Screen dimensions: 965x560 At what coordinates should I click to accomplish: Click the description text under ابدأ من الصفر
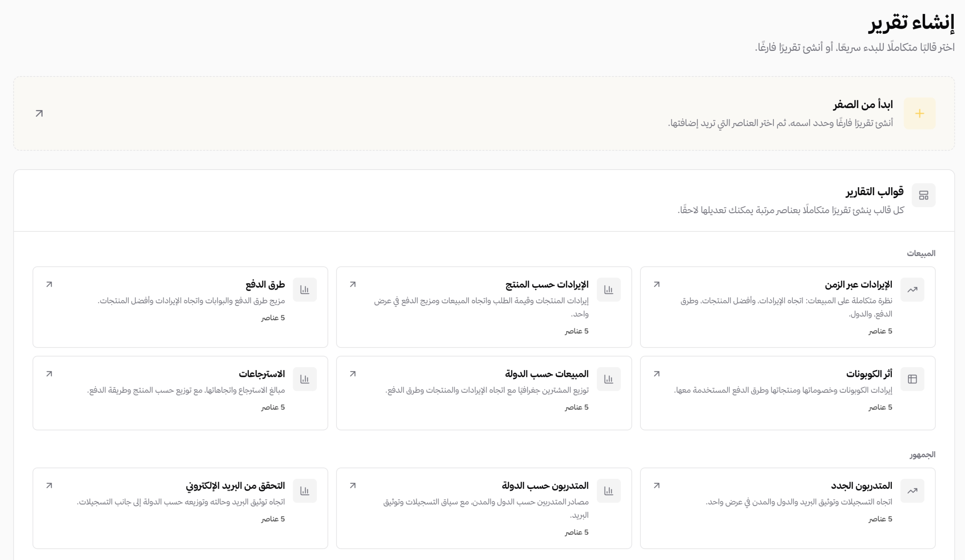(780, 123)
